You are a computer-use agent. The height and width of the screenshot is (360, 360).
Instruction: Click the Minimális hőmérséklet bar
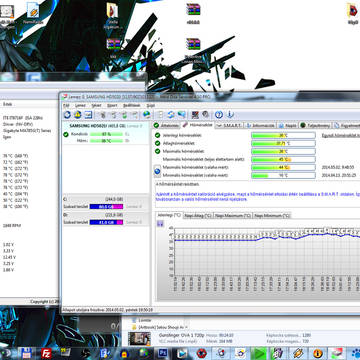pyautogui.click(x=283, y=175)
